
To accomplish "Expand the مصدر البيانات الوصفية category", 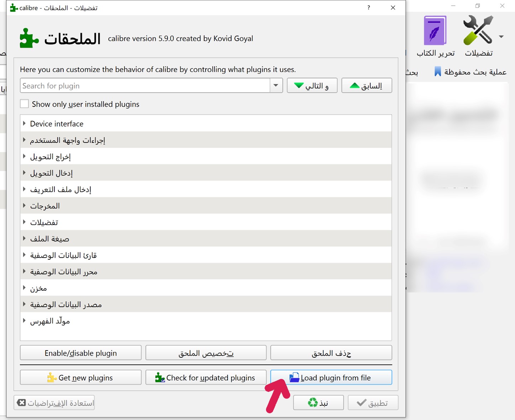I will (x=24, y=304).
